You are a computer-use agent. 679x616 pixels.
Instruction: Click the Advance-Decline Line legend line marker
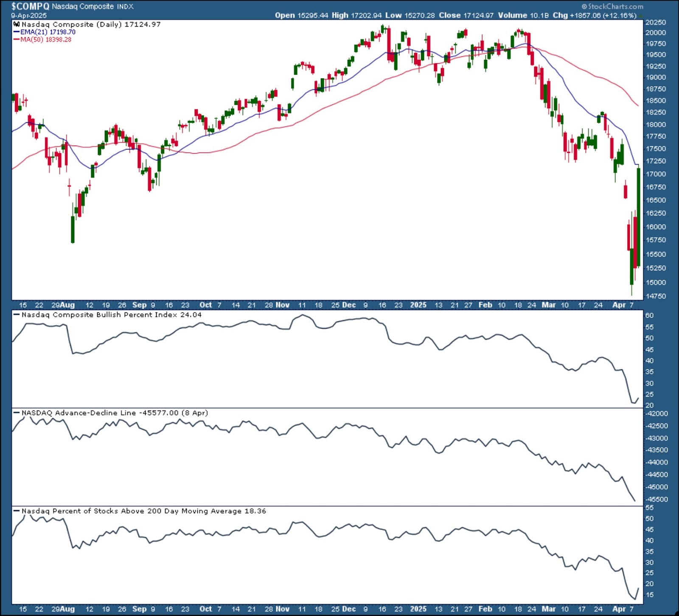(17, 413)
